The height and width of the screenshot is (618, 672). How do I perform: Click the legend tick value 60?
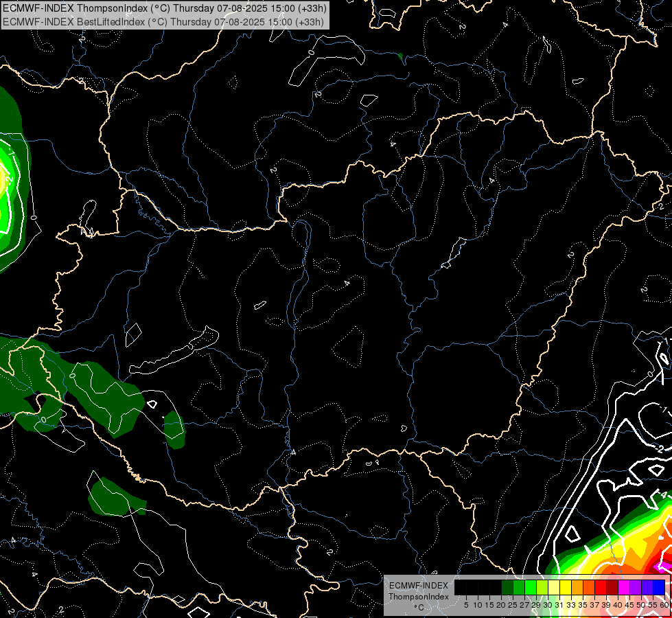664,605
